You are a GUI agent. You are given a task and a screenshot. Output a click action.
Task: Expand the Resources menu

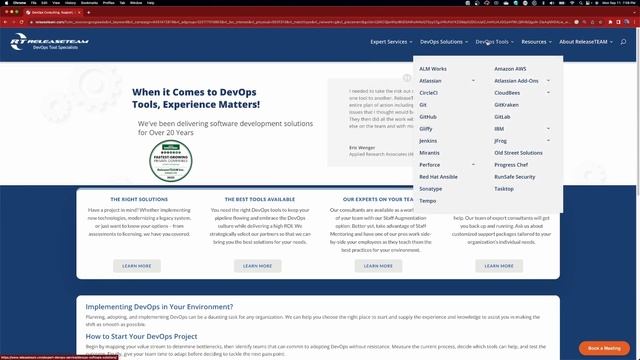[x=536, y=42]
